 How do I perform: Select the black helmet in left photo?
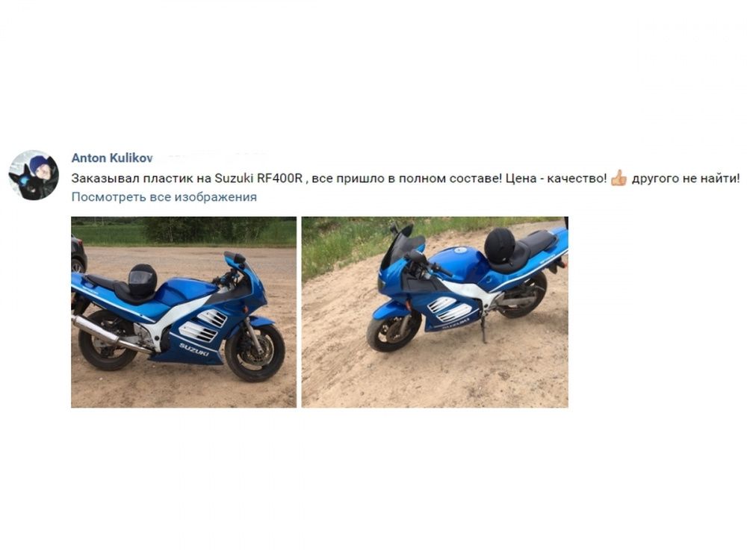tap(142, 281)
